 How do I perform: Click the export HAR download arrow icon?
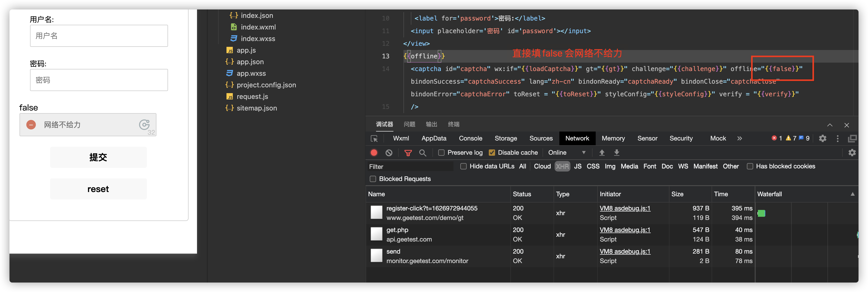pyautogui.click(x=617, y=153)
